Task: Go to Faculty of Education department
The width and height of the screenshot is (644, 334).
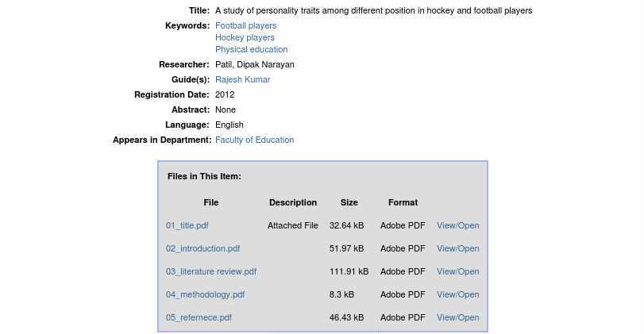Action: pos(254,140)
